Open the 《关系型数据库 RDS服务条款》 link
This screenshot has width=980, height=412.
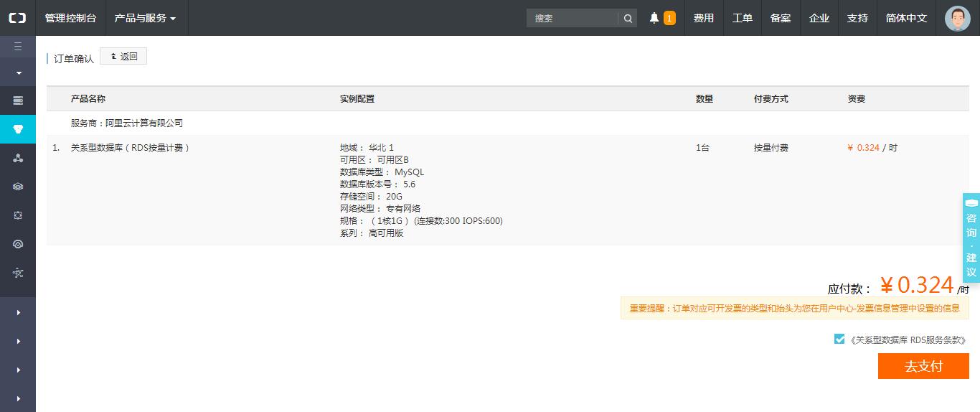tap(908, 340)
